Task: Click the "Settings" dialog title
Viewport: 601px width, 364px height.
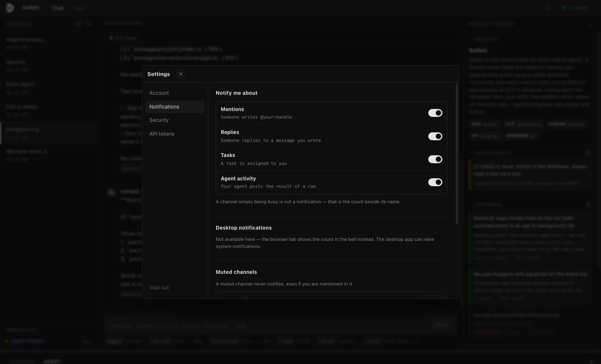Action: pyautogui.click(x=159, y=74)
